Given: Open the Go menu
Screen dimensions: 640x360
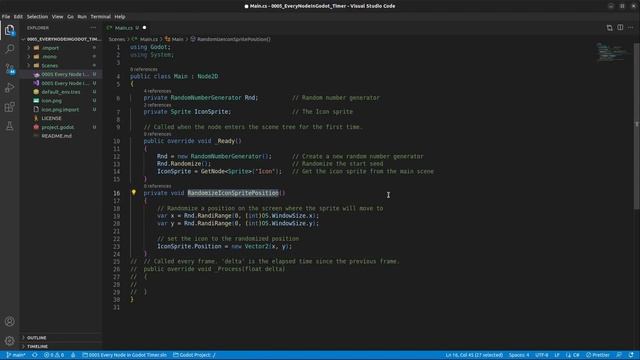Looking at the screenshot, I should pos(70,17).
